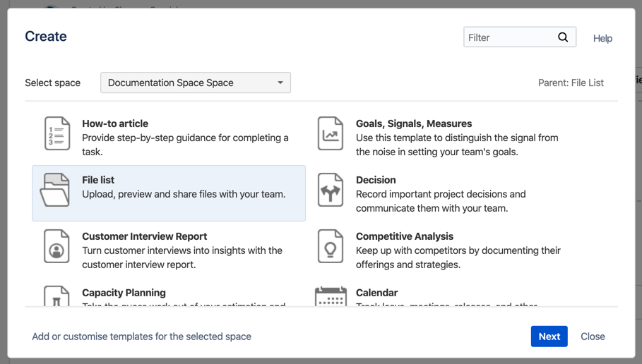Viewport: 642px width, 364px height.
Task: Choose the Decision template title
Action: [376, 180]
